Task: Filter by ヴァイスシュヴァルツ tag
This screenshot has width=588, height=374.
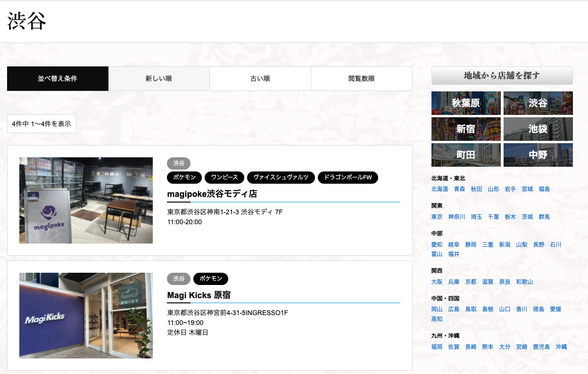Action: [x=281, y=178]
